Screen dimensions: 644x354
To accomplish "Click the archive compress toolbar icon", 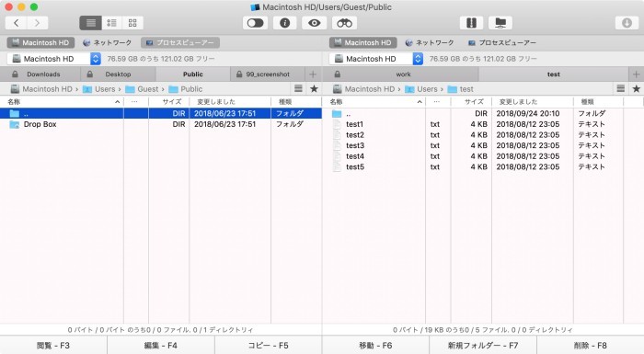I will click(471, 23).
